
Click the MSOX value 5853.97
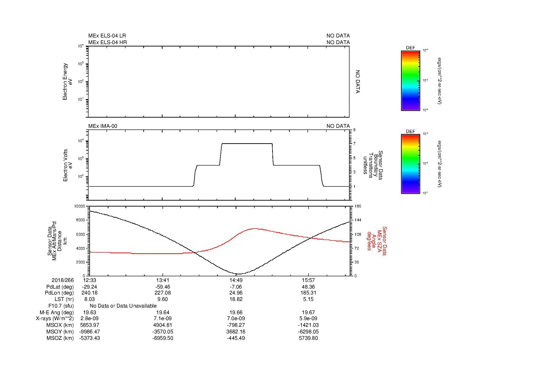pos(90,325)
